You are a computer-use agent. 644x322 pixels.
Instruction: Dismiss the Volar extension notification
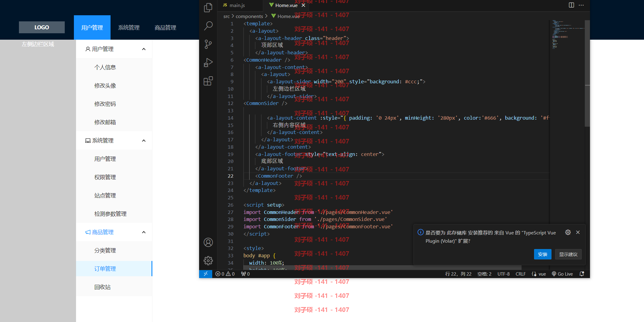click(x=578, y=232)
